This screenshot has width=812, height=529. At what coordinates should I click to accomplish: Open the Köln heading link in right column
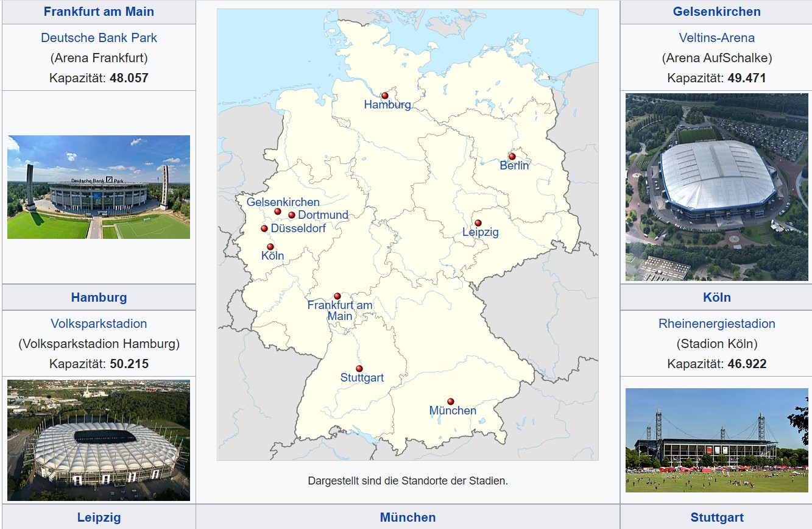click(x=717, y=297)
